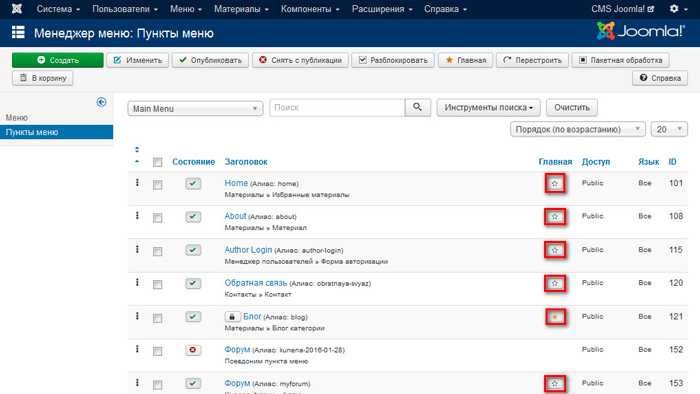Viewport: 700px width, 394px height.
Task: Click the Очистить clear button
Action: coord(572,108)
